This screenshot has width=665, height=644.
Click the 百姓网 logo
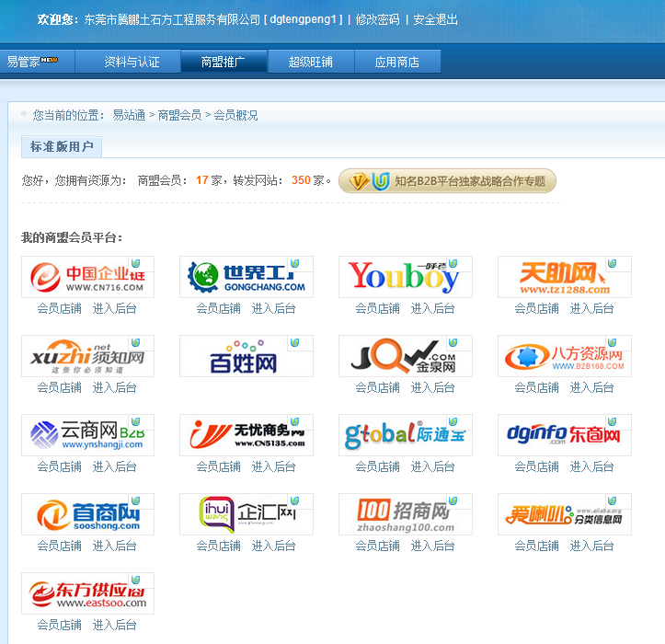(246, 356)
